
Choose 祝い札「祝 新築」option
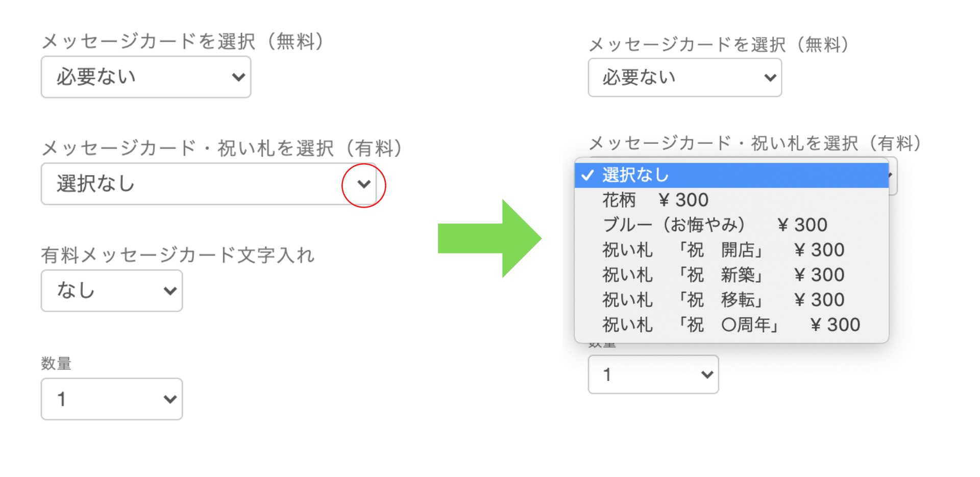tap(723, 275)
